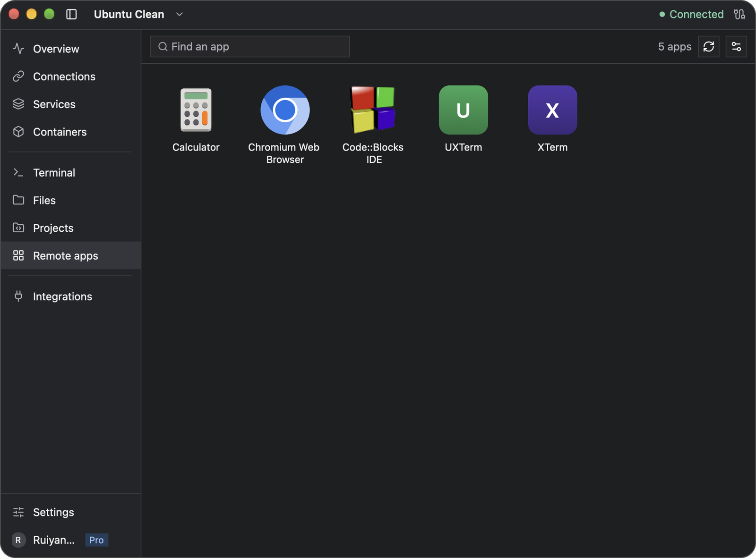Click the Remote apps grid icon

18,255
